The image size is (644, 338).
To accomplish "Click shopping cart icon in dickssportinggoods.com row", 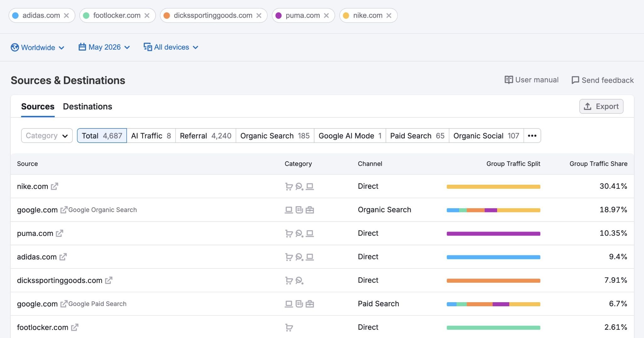I will [289, 281].
